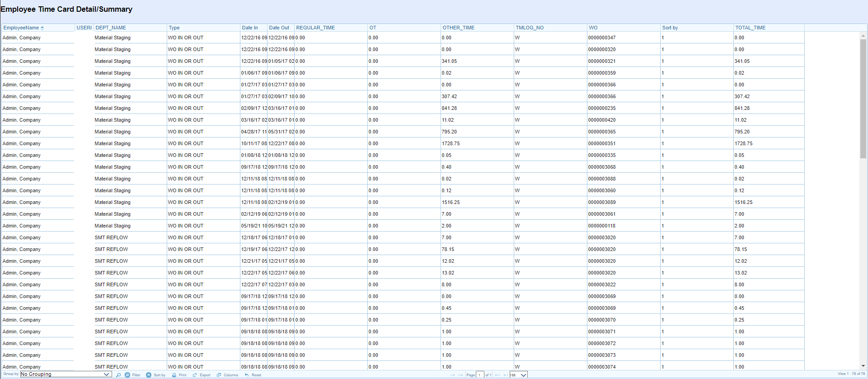Export the time card data
868x379 pixels.
[202, 375]
